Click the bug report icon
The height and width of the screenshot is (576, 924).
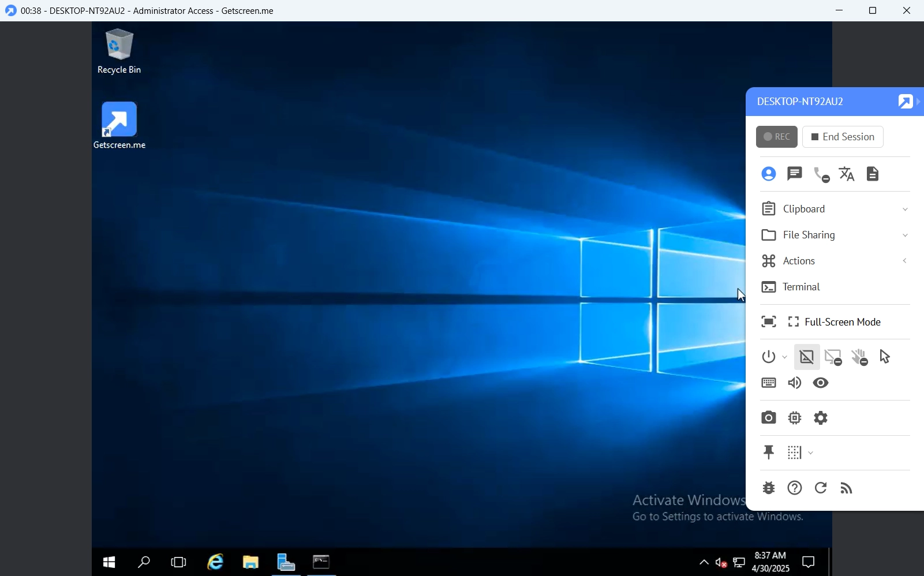769,488
